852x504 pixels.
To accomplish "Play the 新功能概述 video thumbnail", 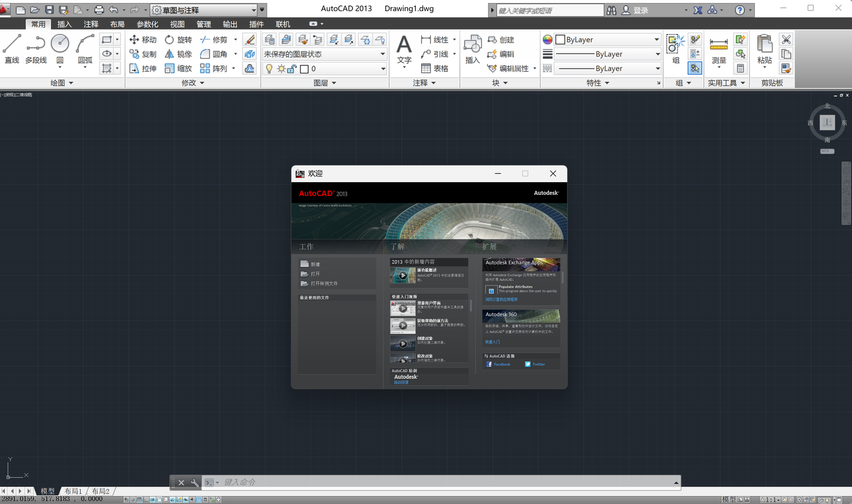I will [x=403, y=275].
